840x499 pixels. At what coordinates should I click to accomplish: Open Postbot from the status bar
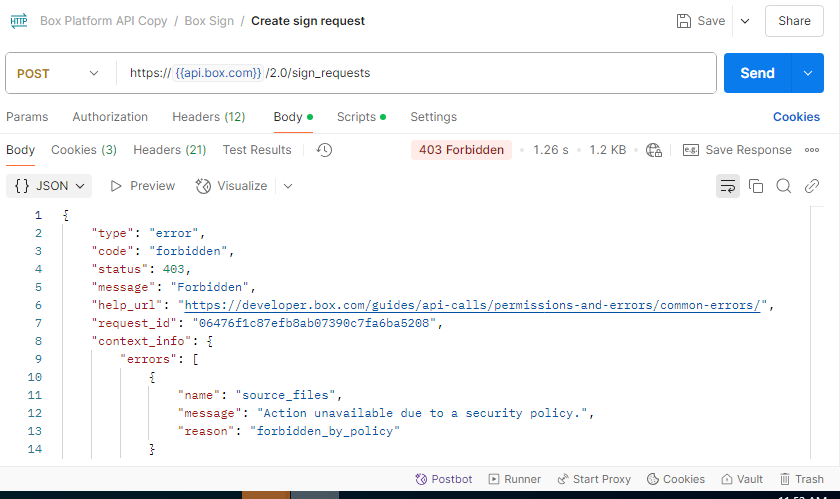[444, 479]
